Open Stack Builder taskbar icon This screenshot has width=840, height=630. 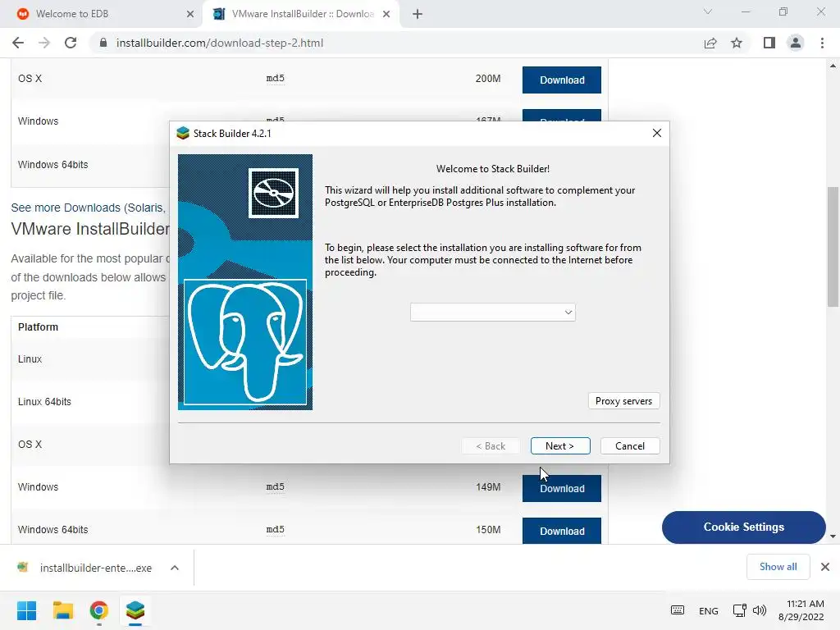(135, 610)
